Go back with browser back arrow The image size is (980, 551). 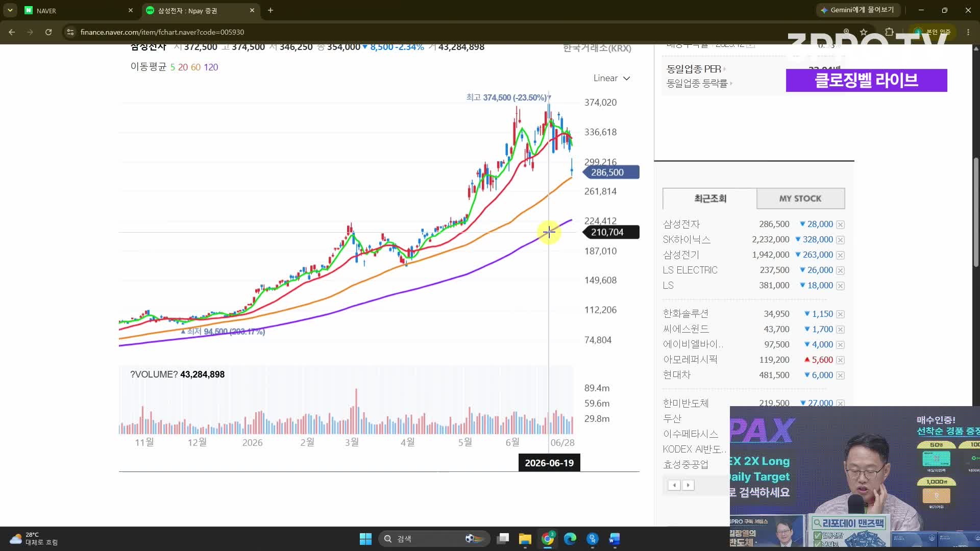click(12, 32)
